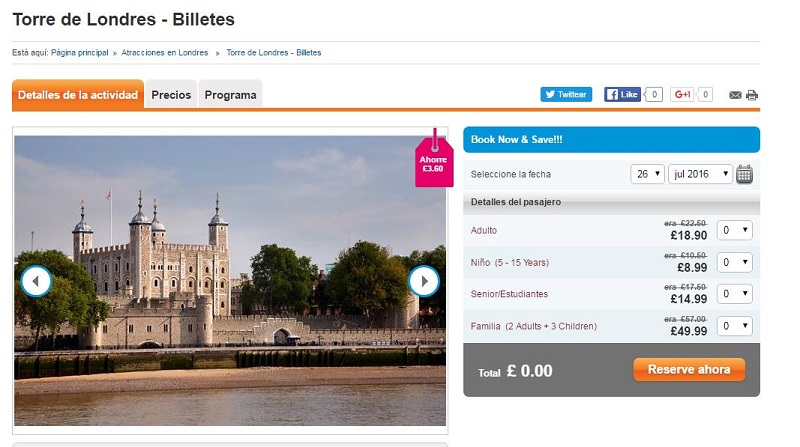
Task: Expand the Niño quantity dropdown
Action: (735, 262)
